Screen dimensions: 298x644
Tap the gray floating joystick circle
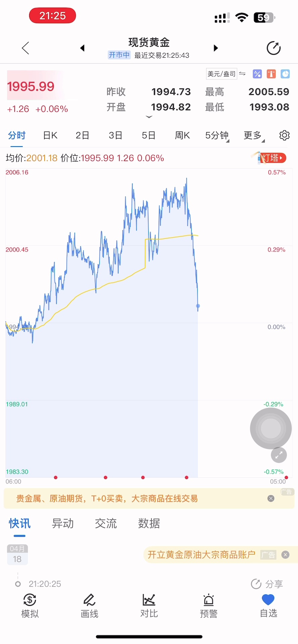pos(271,428)
